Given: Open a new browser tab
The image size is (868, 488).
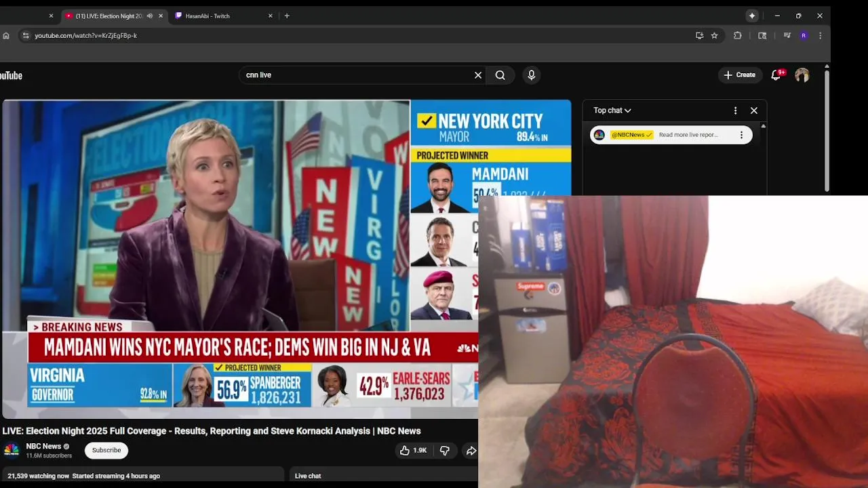Looking at the screenshot, I should 287,16.
